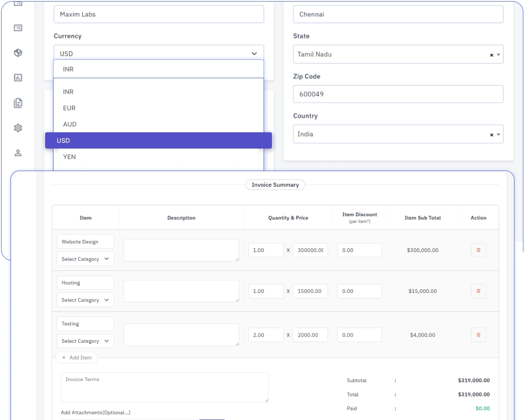Viewport: 525px width, 420px height.
Task: Expand the State dropdown arrow
Action: coord(499,55)
